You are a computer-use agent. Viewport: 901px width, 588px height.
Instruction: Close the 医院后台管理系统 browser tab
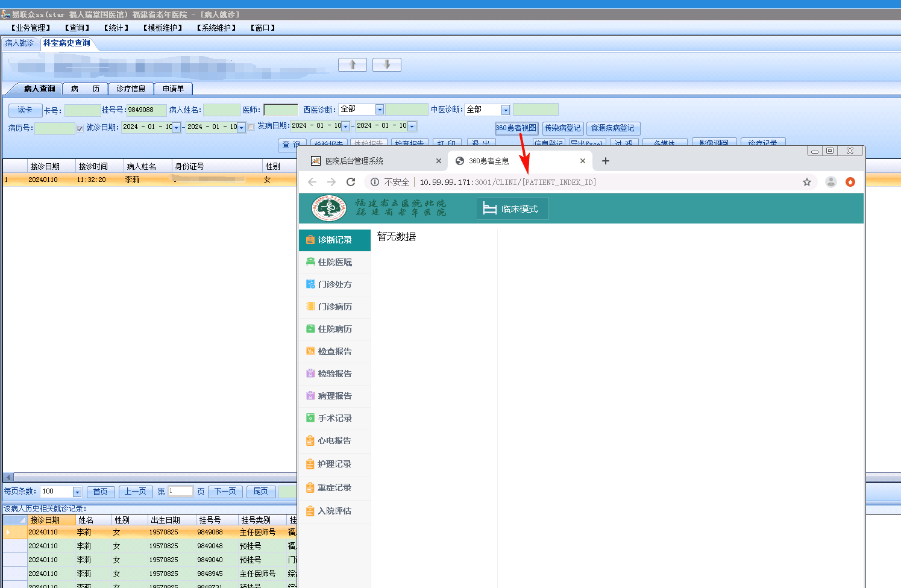pyautogui.click(x=439, y=161)
